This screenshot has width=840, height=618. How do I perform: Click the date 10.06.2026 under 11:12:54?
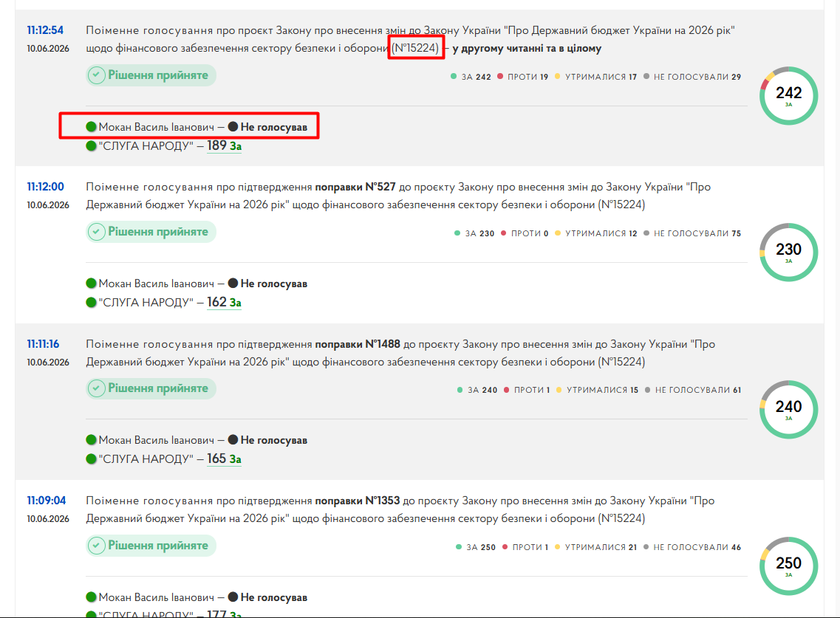48,48
